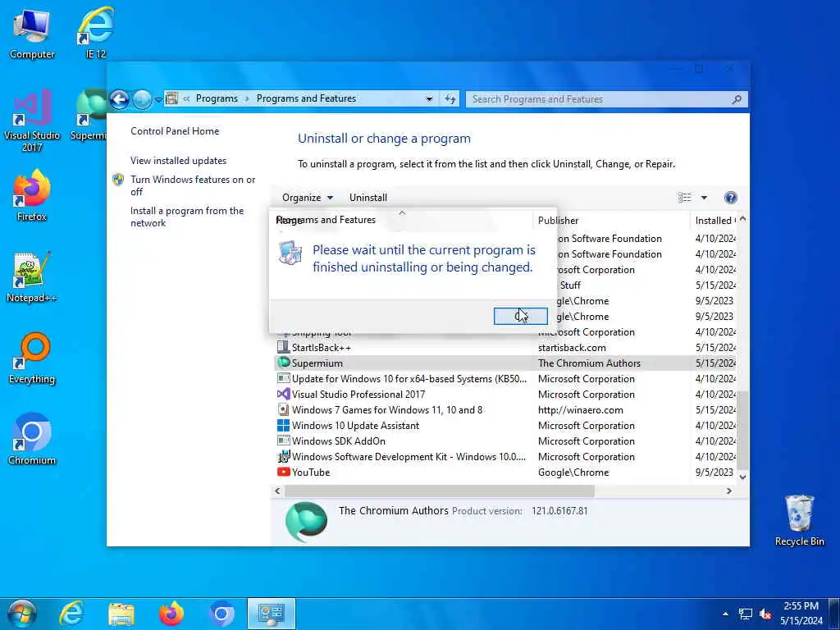
Task: Click the change view icon
Action: tap(685, 198)
